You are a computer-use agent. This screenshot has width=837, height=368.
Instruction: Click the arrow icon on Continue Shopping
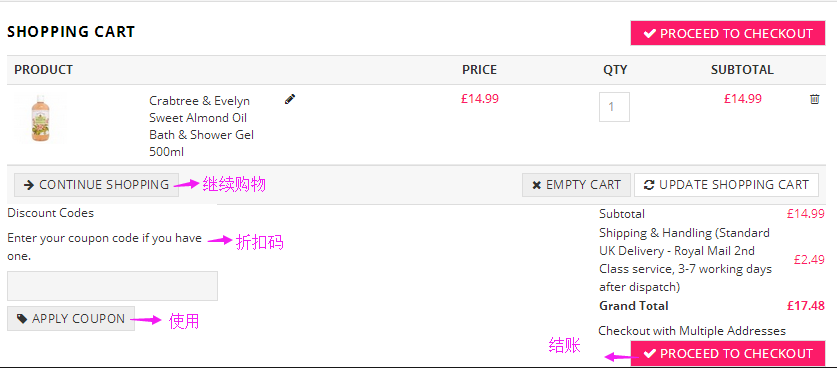coord(29,185)
